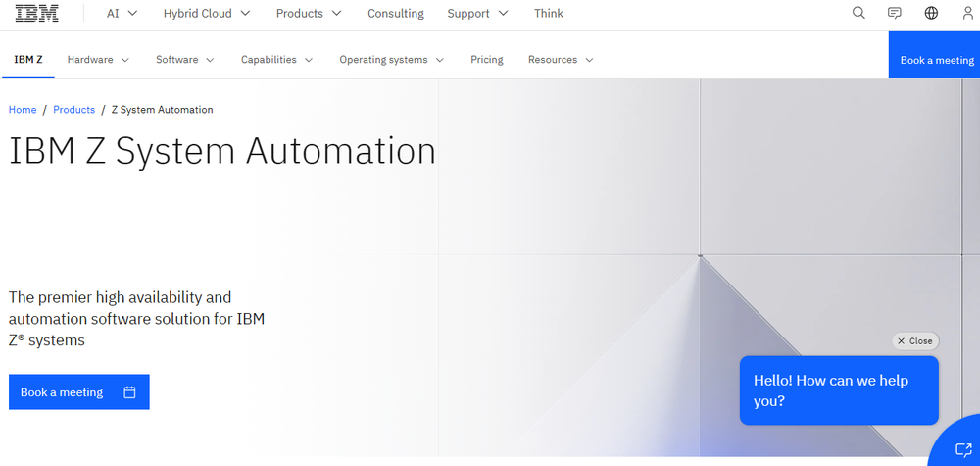Open the user profile icon
The width and height of the screenshot is (980, 466).
[x=967, y=13]
